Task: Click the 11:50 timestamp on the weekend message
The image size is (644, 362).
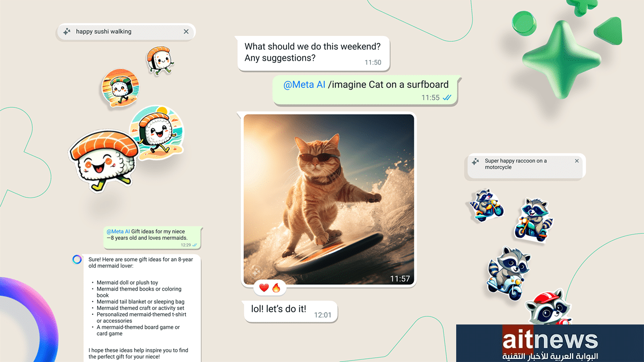Action: pyautogui.click(x=373, y=62)
